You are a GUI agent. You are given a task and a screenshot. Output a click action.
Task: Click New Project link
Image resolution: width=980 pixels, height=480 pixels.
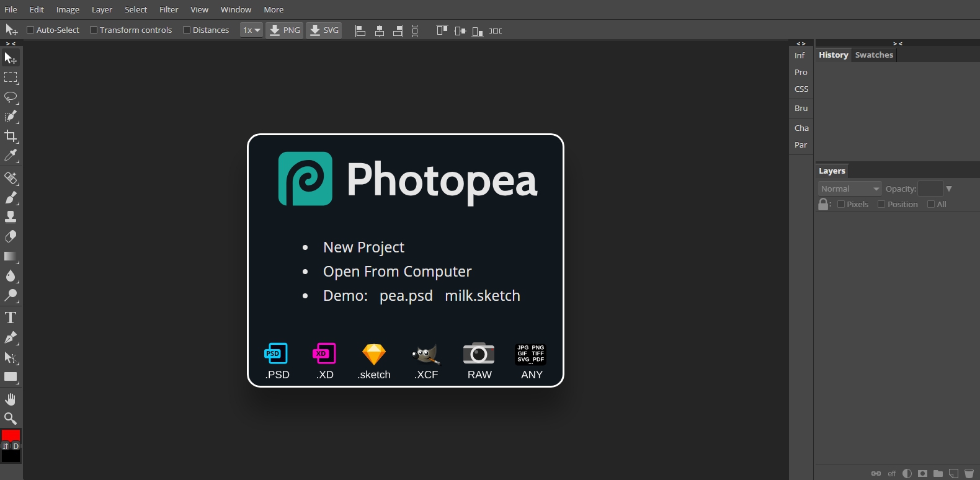363,247
